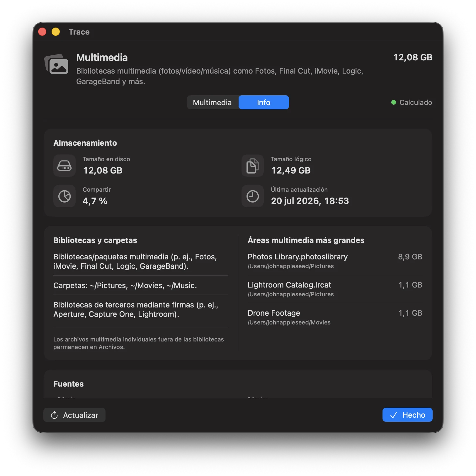Click the pie chart icon beside Compartir
Image resolution: width=476 pixels, height=476 pixels.
pyautogui.click(x=64, y=196)
